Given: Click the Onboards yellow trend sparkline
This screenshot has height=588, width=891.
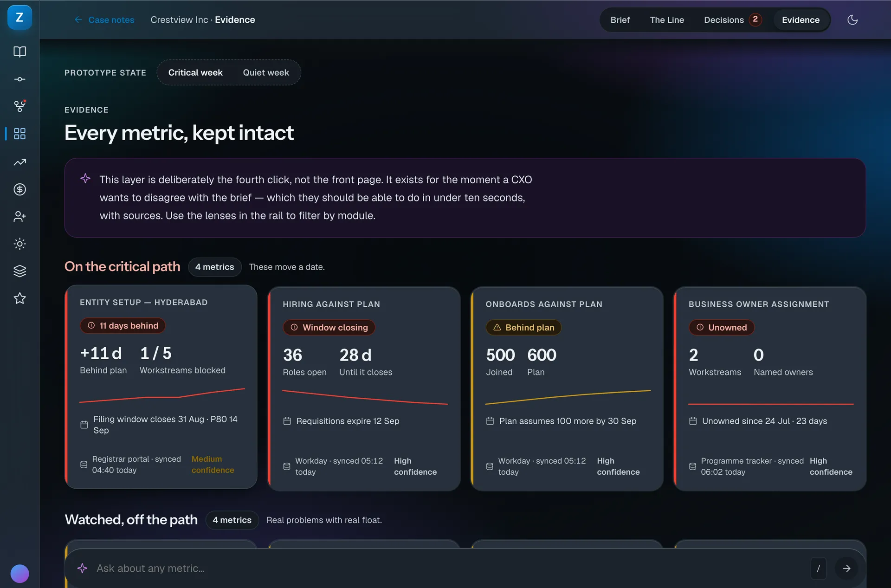Looking at the screenshot, I should (568, 397).
